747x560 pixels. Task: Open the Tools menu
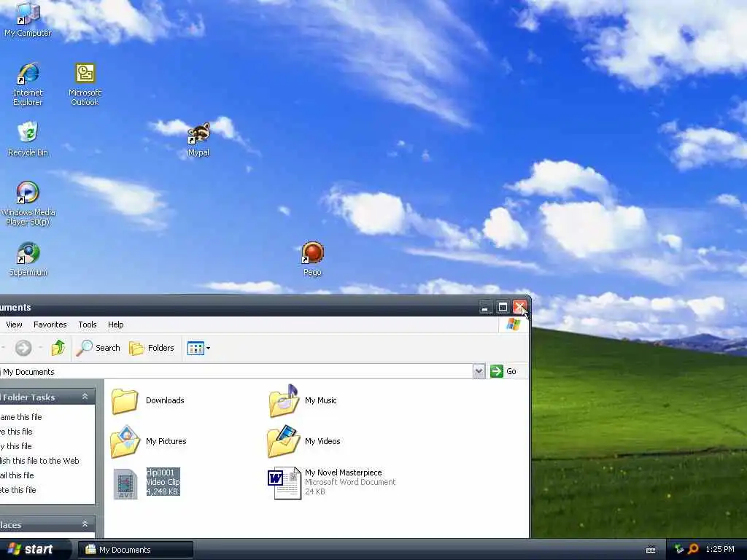(x=88, y=324)
